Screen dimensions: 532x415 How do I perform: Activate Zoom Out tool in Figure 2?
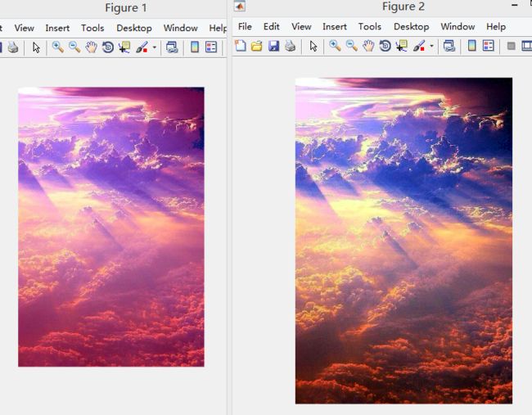(351, 46)
